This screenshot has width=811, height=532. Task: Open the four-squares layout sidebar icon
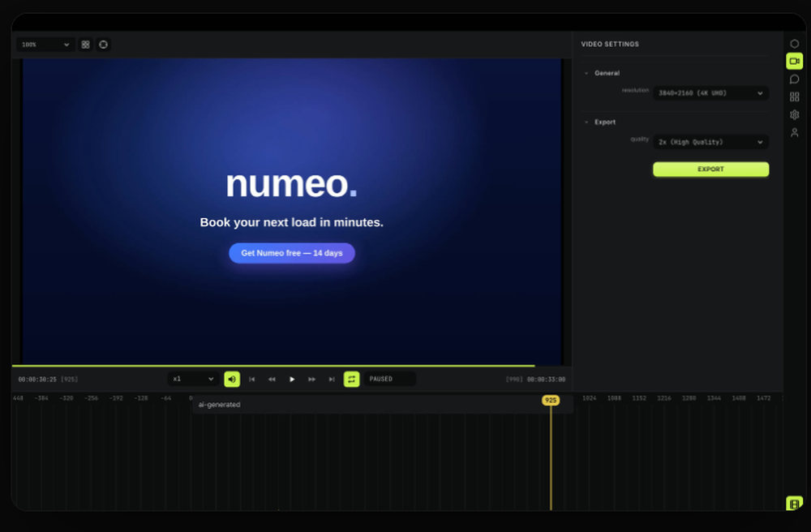795,97
